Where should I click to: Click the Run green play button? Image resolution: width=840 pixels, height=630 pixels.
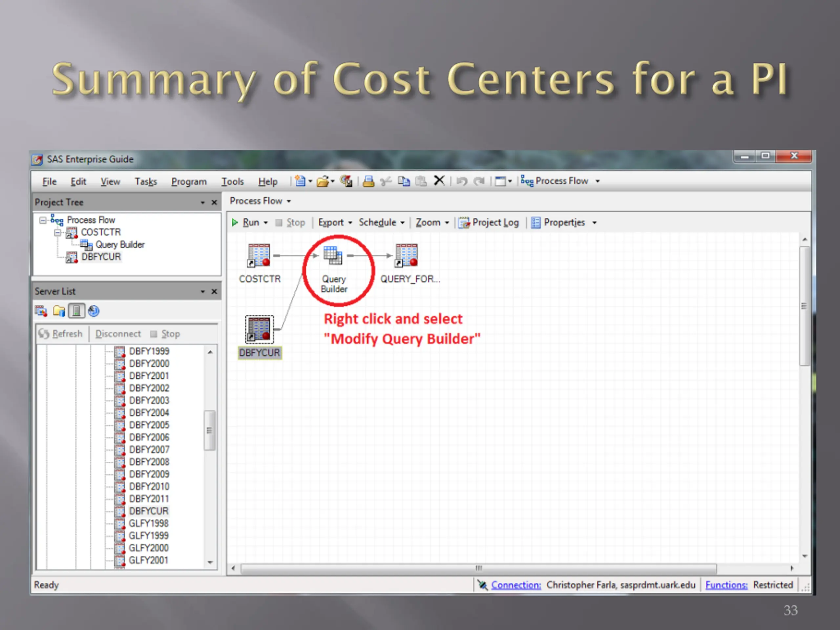click(235, 222)
